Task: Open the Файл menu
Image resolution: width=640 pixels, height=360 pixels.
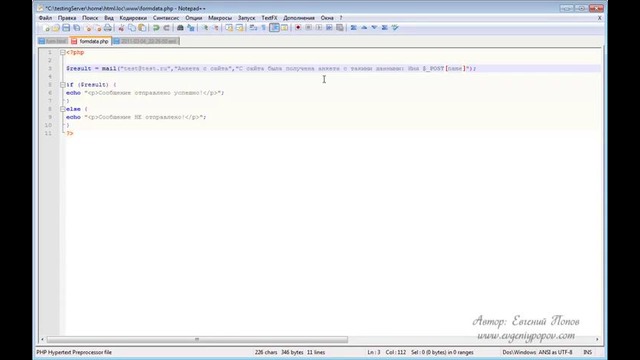Action: coord(45,18)
